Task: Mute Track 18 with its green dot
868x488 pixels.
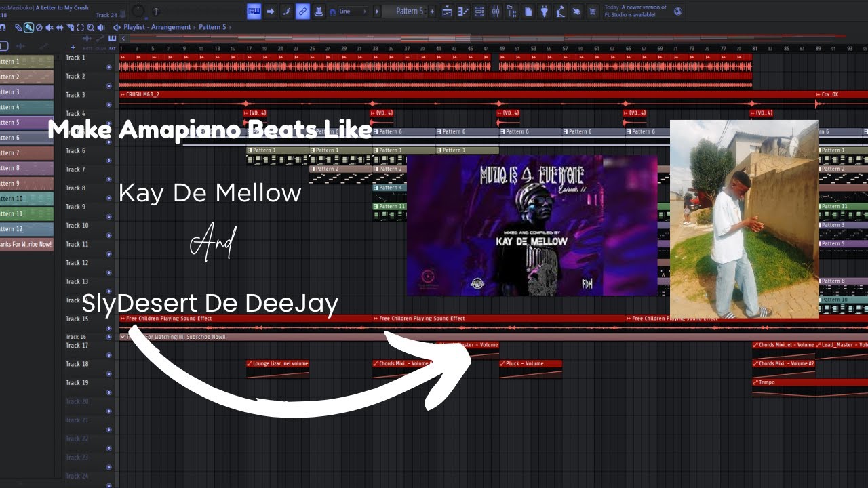Action: pos(109,373)
